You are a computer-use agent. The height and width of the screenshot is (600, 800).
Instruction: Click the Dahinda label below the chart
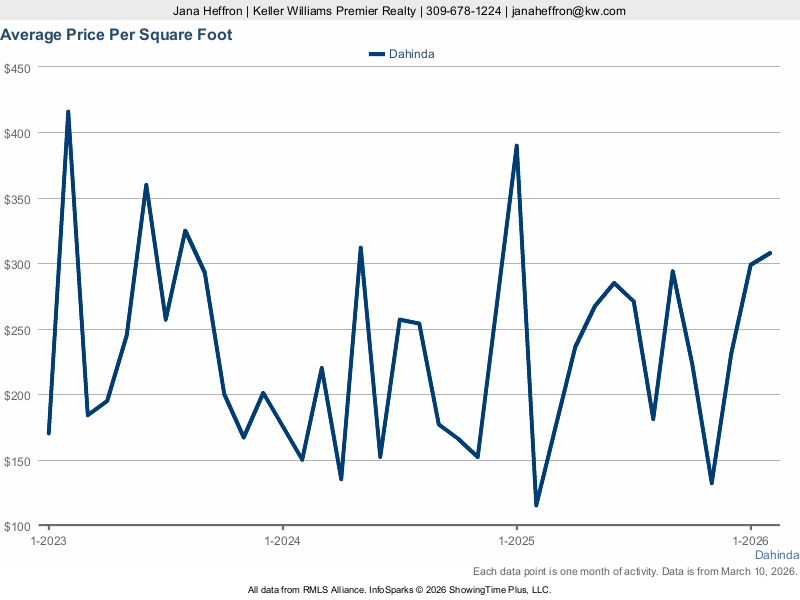776,555
